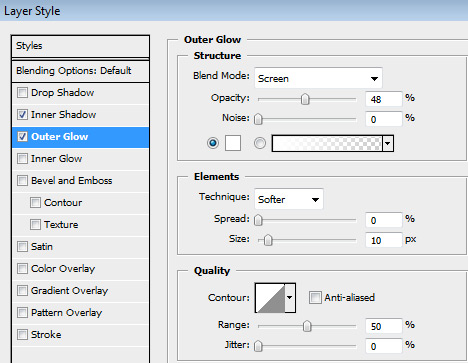Enable the Drop Shadow checkbox
Viewport: 468px width, 363px height.
point(22,92)
